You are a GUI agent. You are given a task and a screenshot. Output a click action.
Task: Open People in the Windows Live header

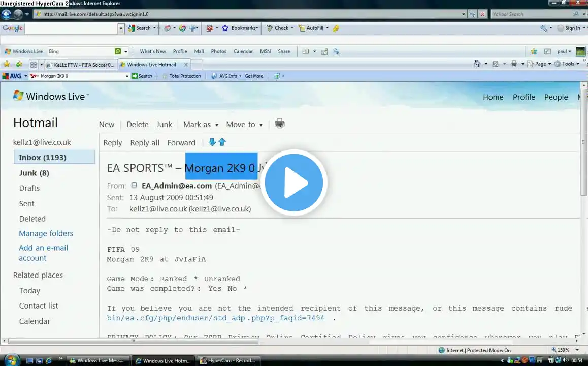pos(556,97)
